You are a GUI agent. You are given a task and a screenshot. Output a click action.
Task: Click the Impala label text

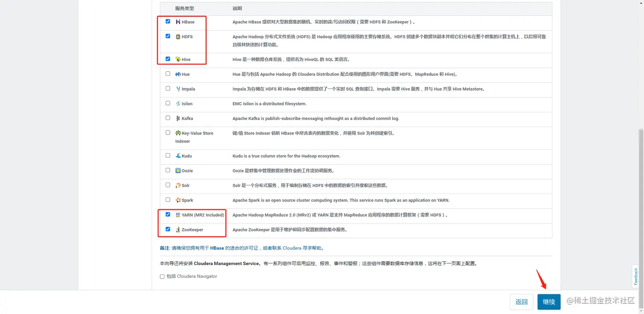pyautogui.click(x=188, y=89)
